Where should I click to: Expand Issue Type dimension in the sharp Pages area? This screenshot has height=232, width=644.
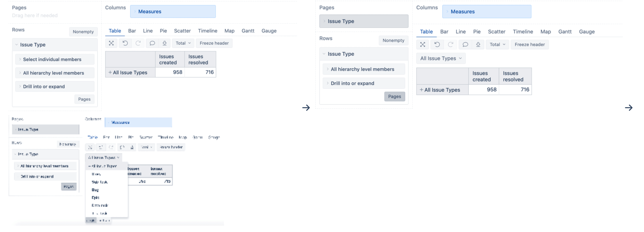click(x=364, y=21)
